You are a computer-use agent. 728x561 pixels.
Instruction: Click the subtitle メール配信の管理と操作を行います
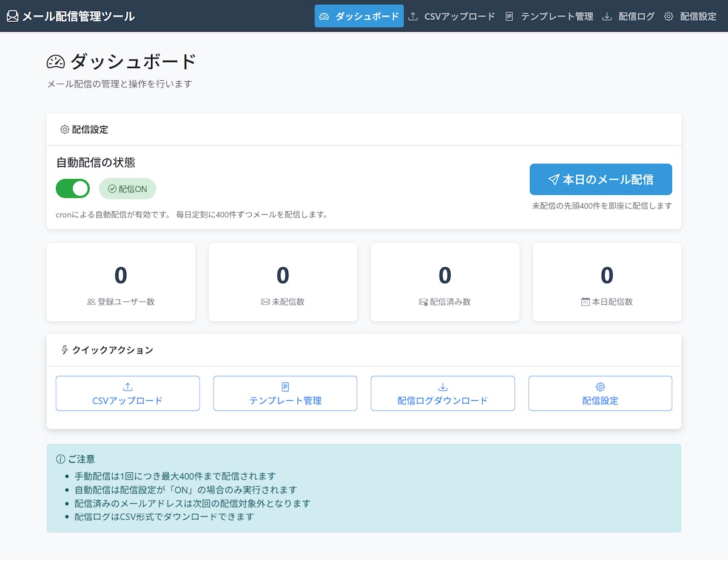point(120,84)
